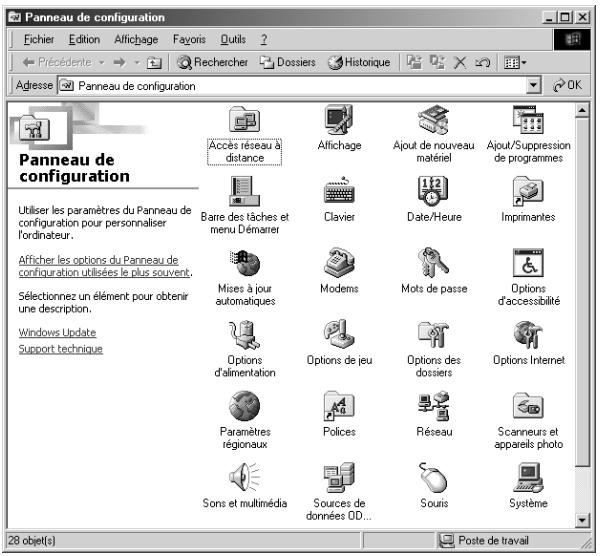
Task: Click the Précédente back button
Action: click(x=57, y=62)
